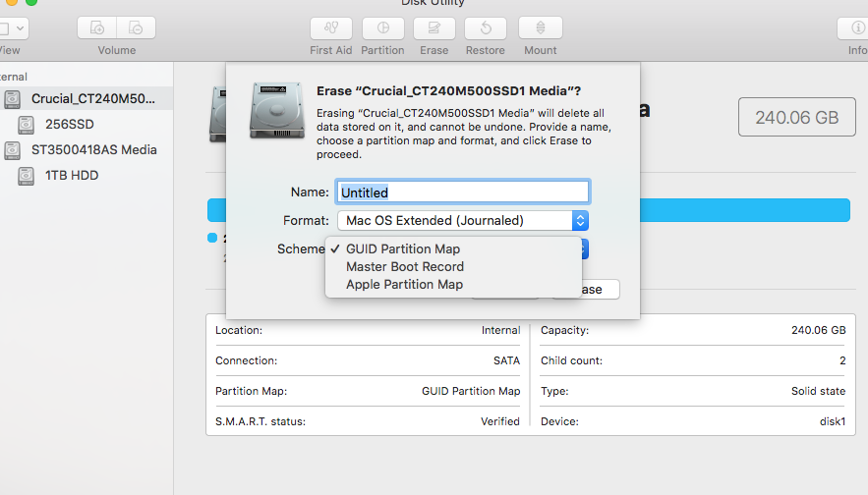
Task: Choose GUID Partition Map scheme
Action: click(453, 248)
